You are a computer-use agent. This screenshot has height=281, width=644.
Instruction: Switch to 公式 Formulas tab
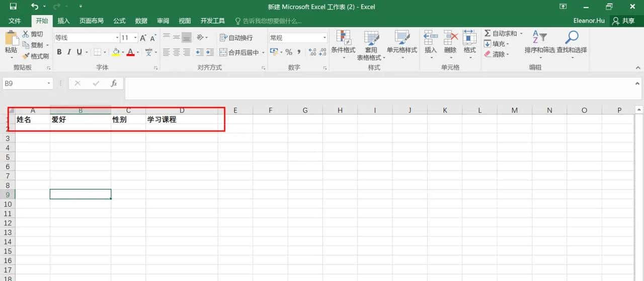click(119, 21)
